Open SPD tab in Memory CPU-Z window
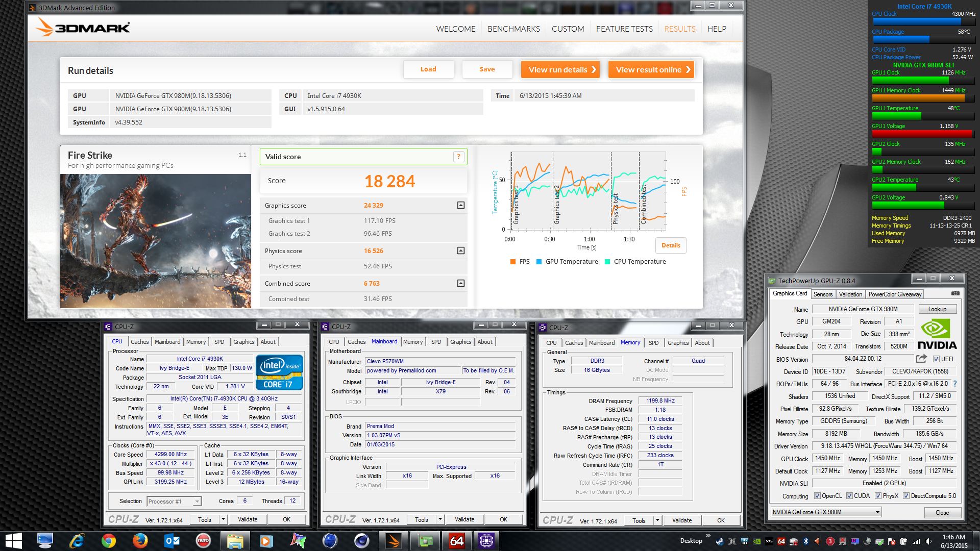 pos(654,343)
